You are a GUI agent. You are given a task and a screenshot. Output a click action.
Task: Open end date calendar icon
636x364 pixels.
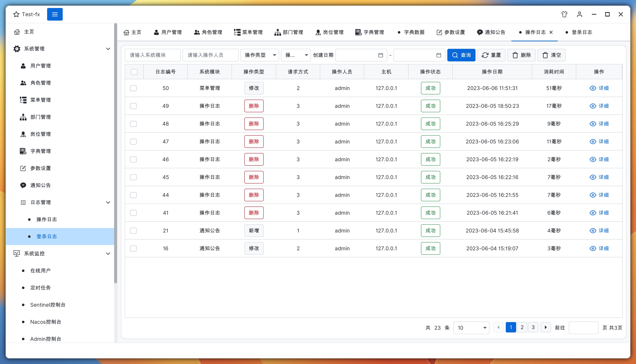[438, 55]
